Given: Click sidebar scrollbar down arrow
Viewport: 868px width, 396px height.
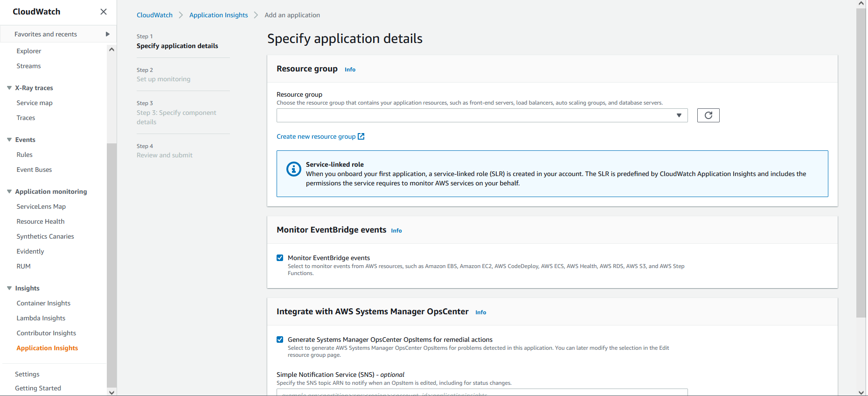Looking at the screenshot, I should click(x=111, y=392).
